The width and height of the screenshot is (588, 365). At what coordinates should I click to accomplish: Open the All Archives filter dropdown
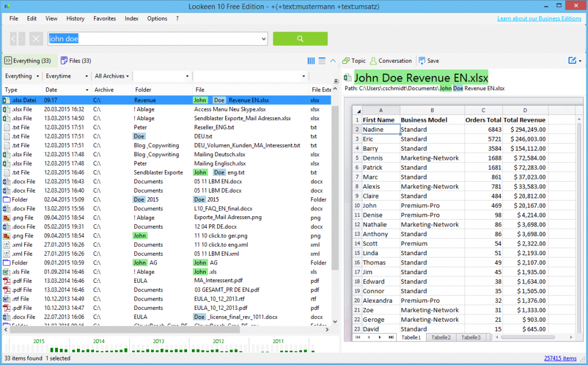[x=113, y=76]
